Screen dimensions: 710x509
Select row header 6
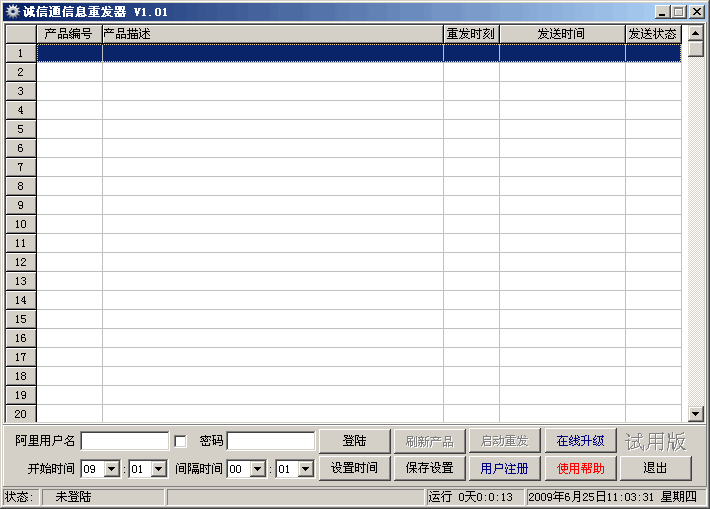coord(21,148)
